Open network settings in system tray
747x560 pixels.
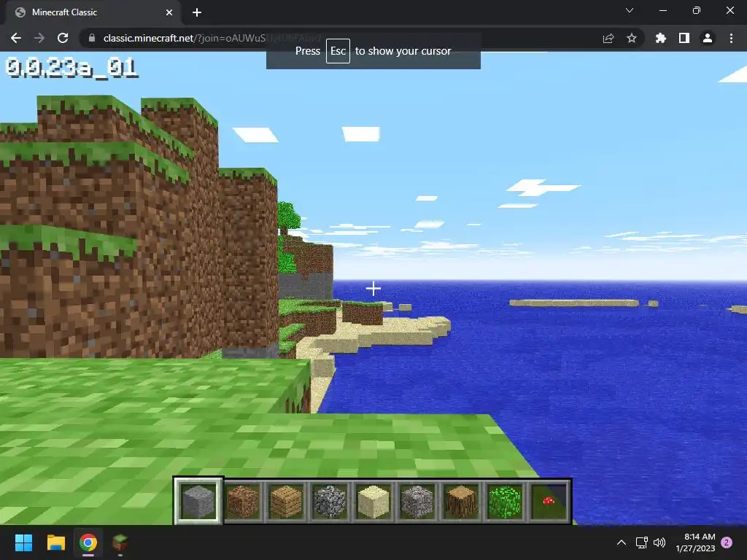click(642, 542)
